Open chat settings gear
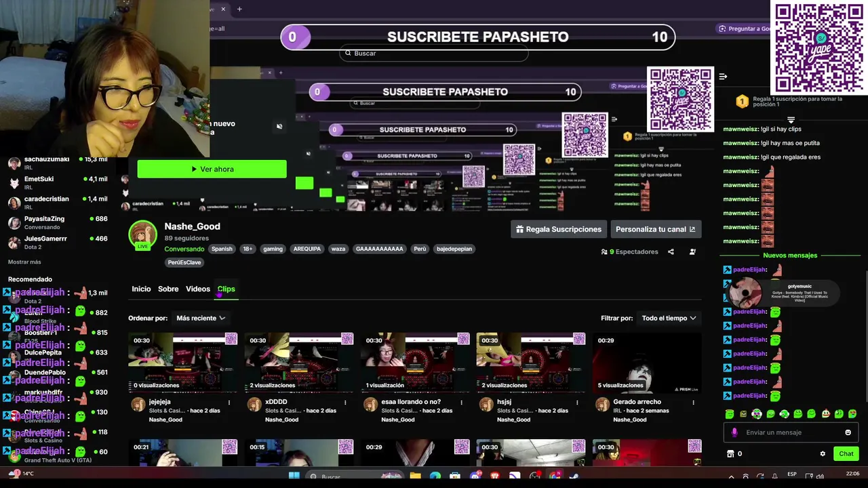868x488 pixels. pyautogui.click(x=823, y=454)
